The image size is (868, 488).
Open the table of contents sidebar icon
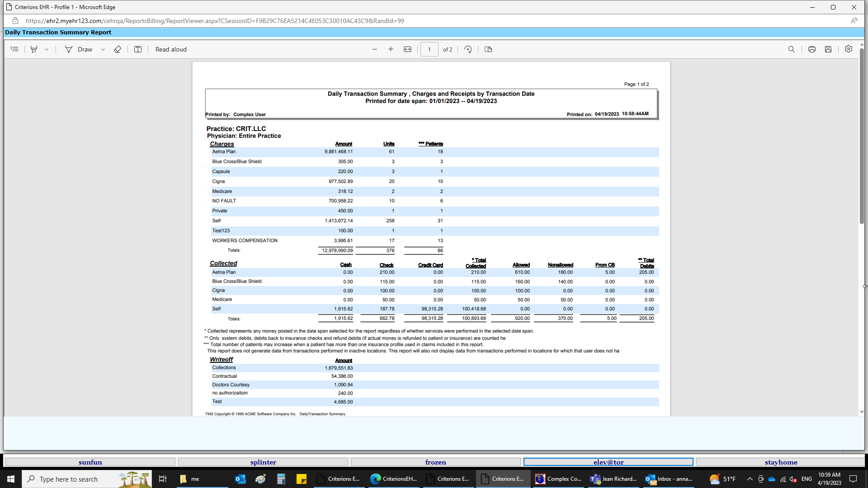14,49
